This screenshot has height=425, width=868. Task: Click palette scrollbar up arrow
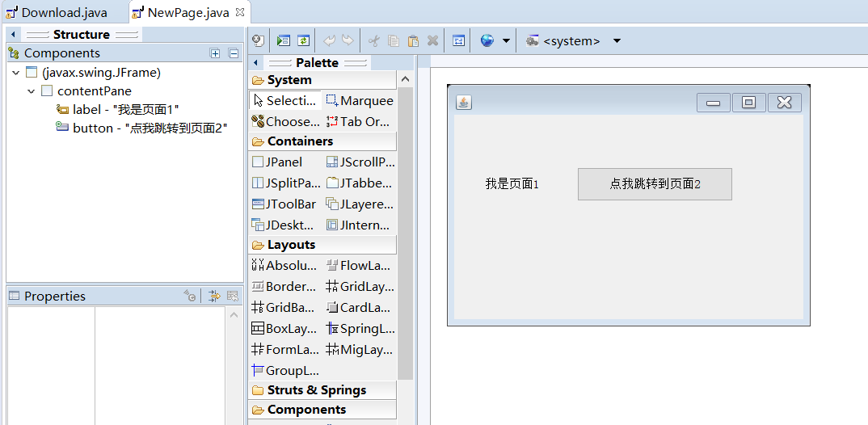(405, 79)
